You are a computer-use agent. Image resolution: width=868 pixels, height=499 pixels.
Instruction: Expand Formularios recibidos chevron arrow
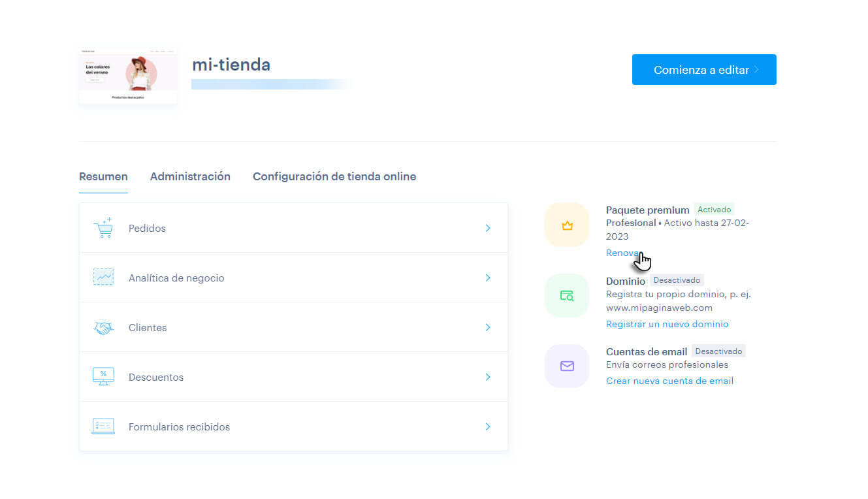[488, 427]
